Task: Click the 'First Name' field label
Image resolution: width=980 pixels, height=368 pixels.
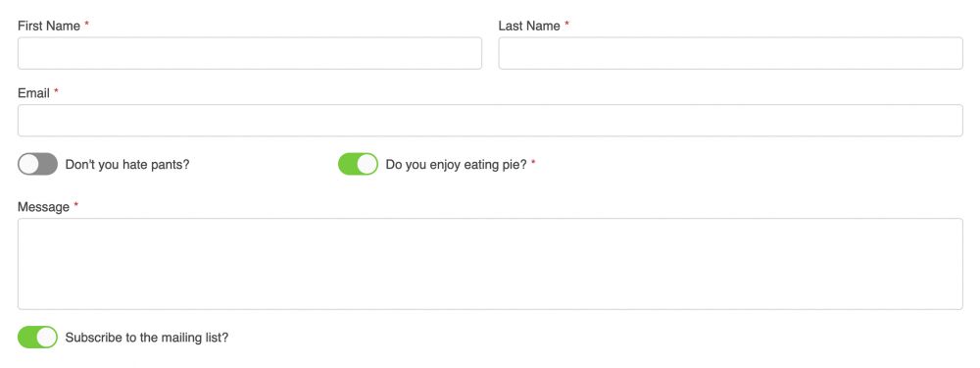Action: (x=49, y=26)
